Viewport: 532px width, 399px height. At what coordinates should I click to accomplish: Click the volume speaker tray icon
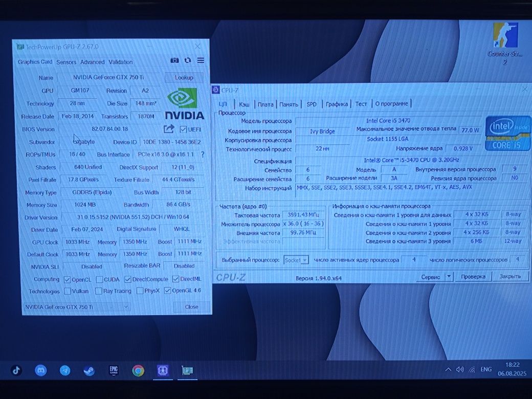(460, 369)
